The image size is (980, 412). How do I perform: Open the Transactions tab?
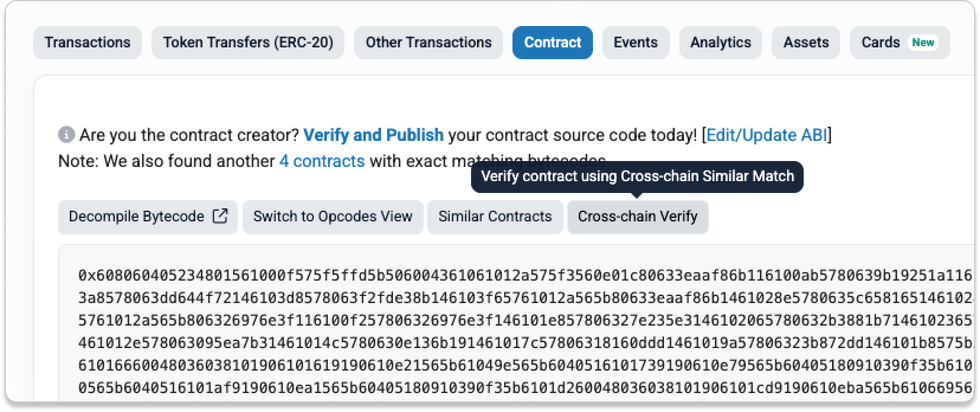coord(88,43)
